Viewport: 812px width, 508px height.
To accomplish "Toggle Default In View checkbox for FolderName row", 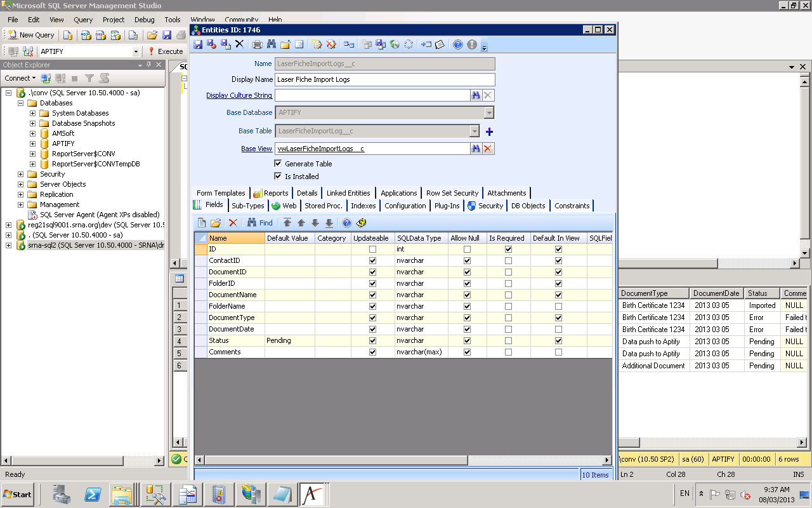I will pos(558,306).
